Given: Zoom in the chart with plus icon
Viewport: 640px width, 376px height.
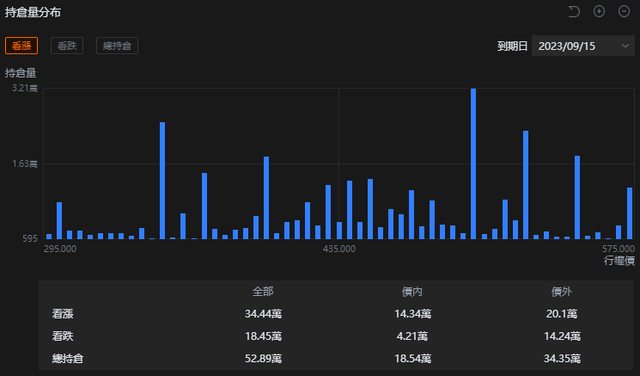Looking at the screenshot, I should (x=599, y=11).
